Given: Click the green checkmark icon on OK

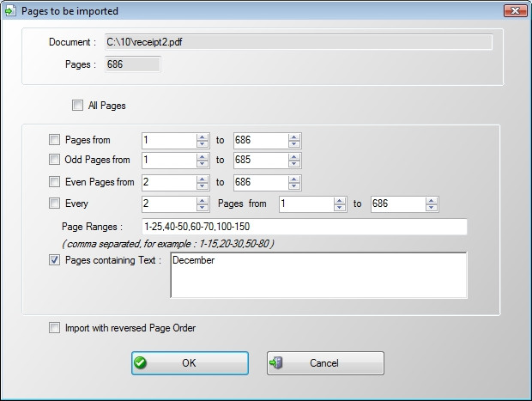Looking at the screenshot, I should click(140, 363).
